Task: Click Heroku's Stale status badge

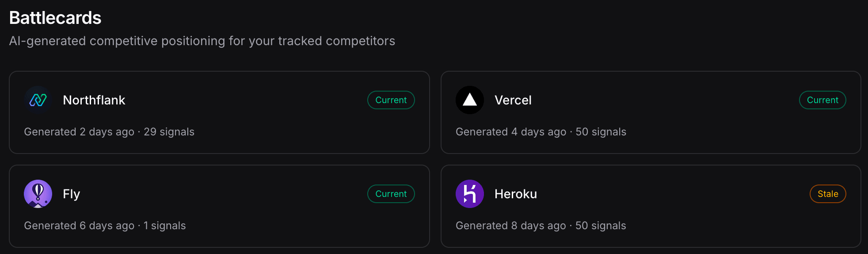Action: pos(828,194)
